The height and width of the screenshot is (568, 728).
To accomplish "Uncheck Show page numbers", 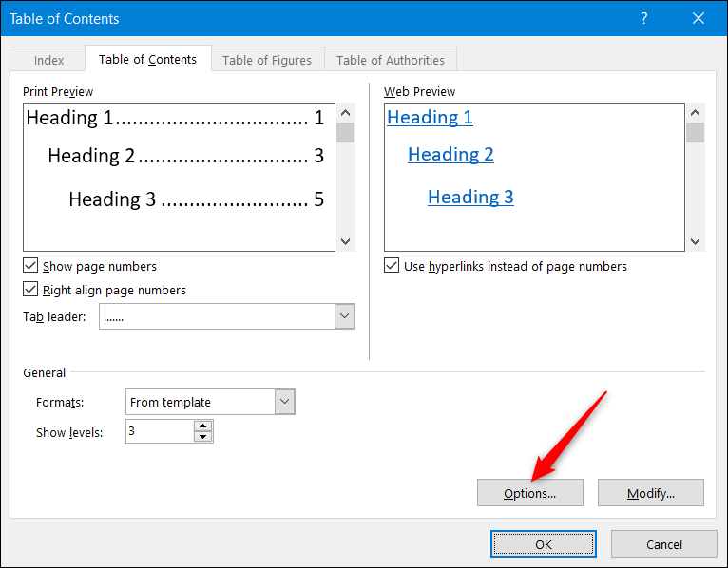I will [x=31, y=267].
